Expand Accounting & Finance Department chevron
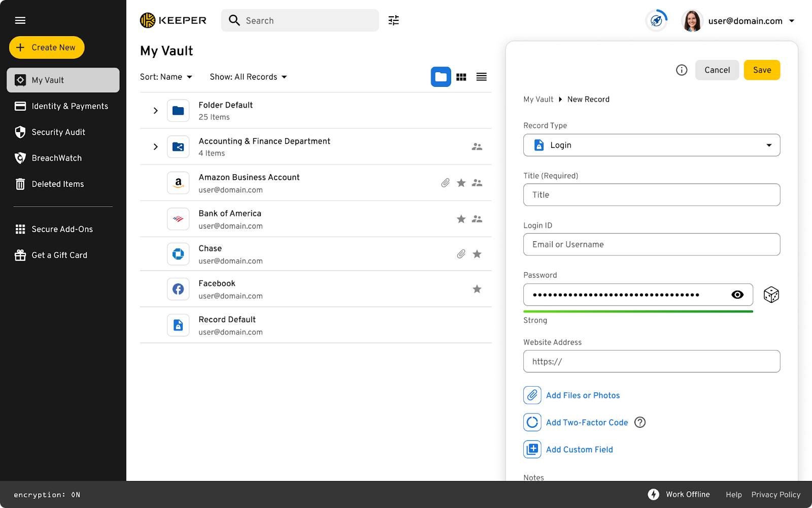812x508 pixels. click(156, 147)
